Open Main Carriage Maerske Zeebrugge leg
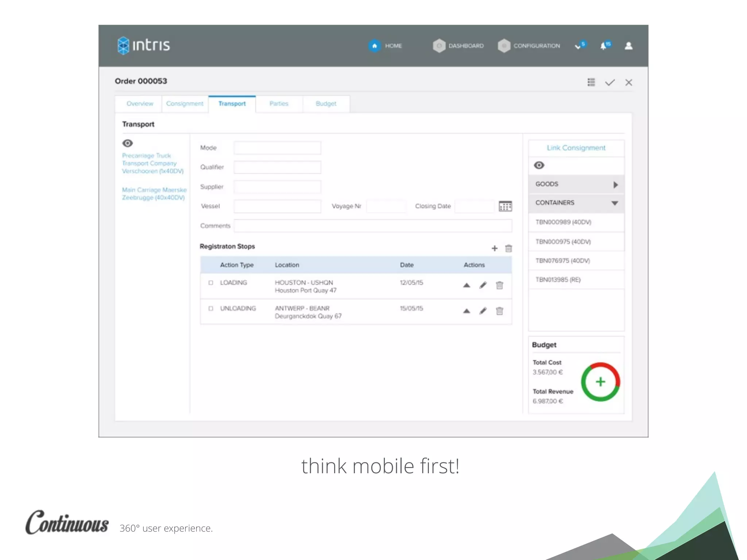The image size is (747, 560). pos(154,194)
